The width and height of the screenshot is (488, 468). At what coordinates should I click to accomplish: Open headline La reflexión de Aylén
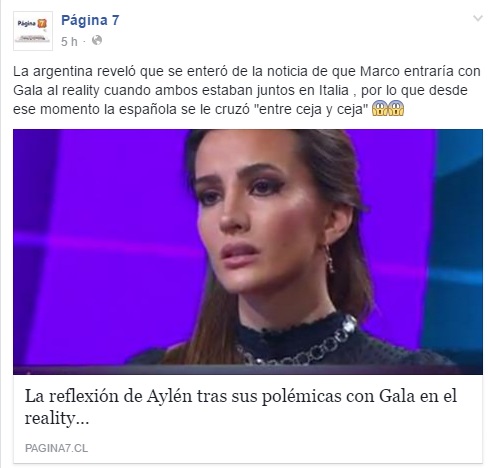(241, 407)
